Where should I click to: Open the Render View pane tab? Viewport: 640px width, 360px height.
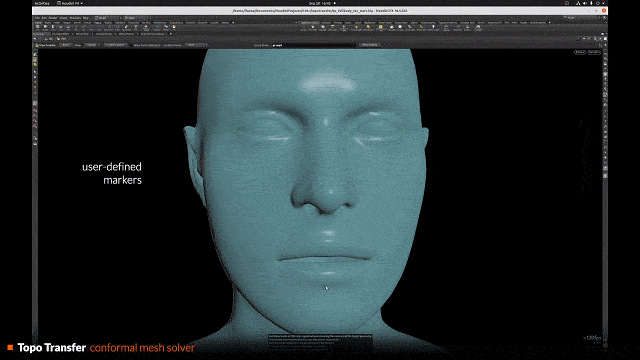click(x=82, y=34)
